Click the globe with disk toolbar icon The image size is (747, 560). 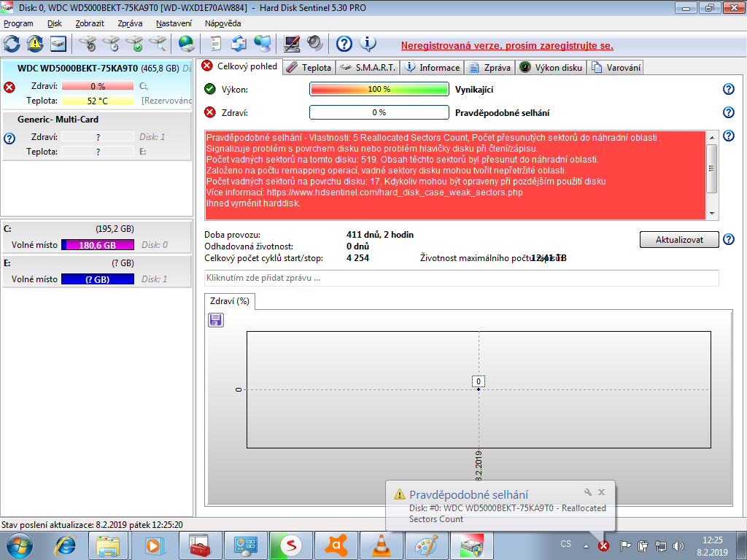point(187,44)
